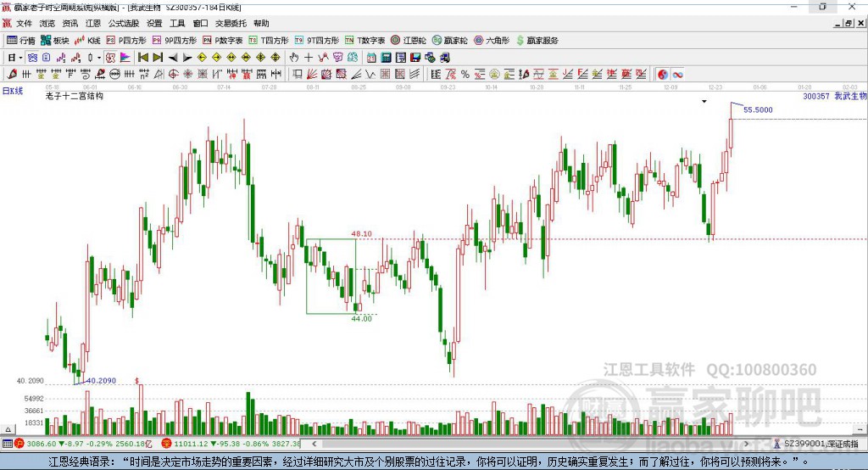Step chart right with black right arrow

click(187, 58)
